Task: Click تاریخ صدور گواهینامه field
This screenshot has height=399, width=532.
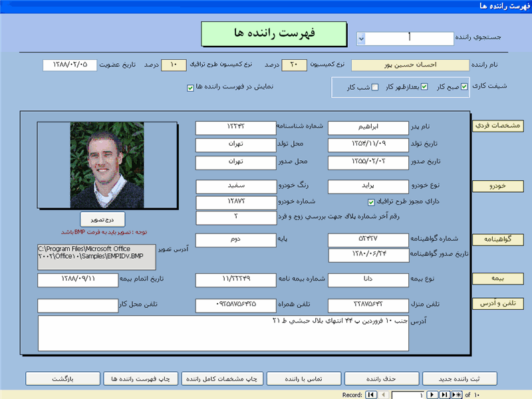Action: click(x=368, y=255)
